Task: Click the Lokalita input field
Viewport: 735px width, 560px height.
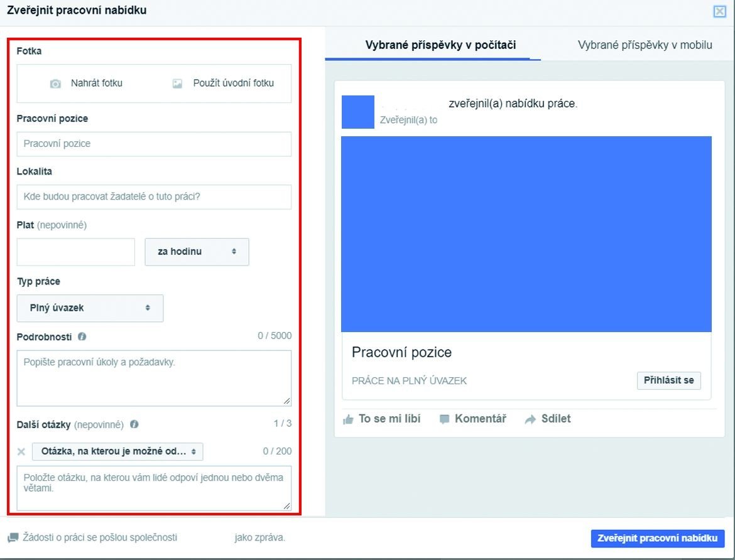Action: pos(154,197)
